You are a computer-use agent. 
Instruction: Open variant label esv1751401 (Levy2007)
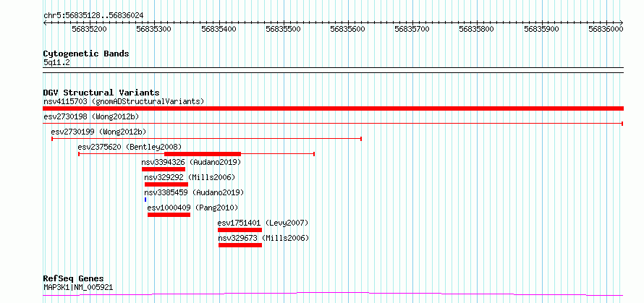[x=263, y=223]
